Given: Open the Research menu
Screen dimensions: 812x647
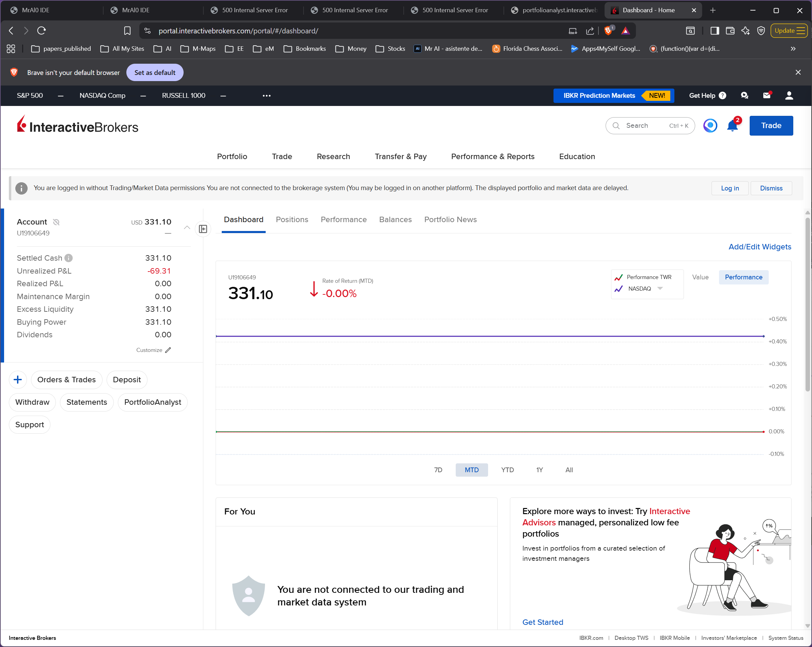Looking at the screenshot, I should click(333, 156).
